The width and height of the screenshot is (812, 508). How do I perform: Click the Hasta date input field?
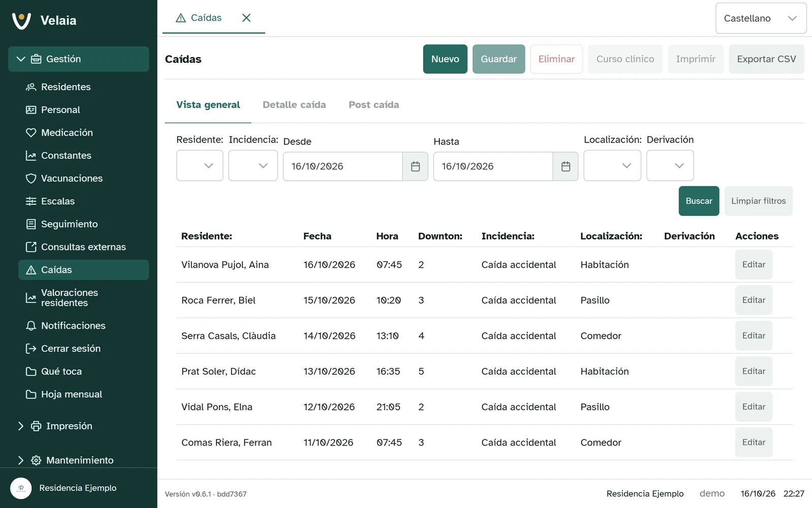[x=493, y=166]
